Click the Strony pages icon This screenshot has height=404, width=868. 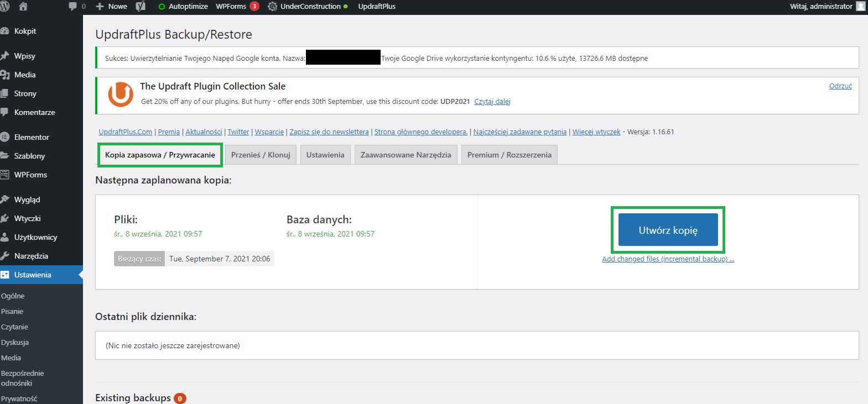[x=4, y=93]
